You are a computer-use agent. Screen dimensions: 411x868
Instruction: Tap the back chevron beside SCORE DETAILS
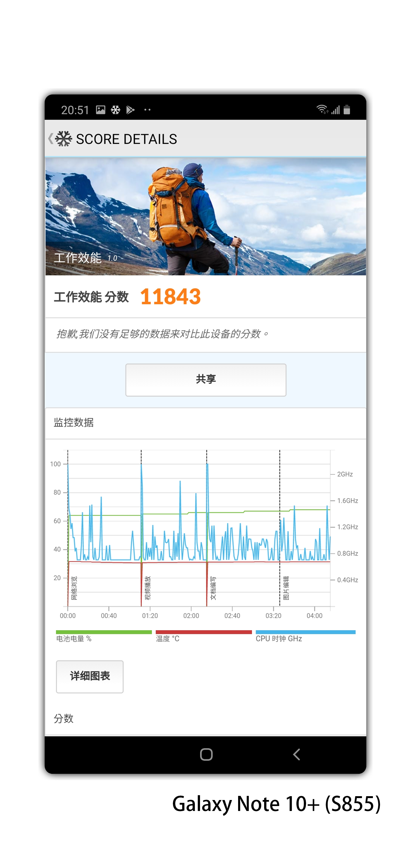tap(50, 138)
